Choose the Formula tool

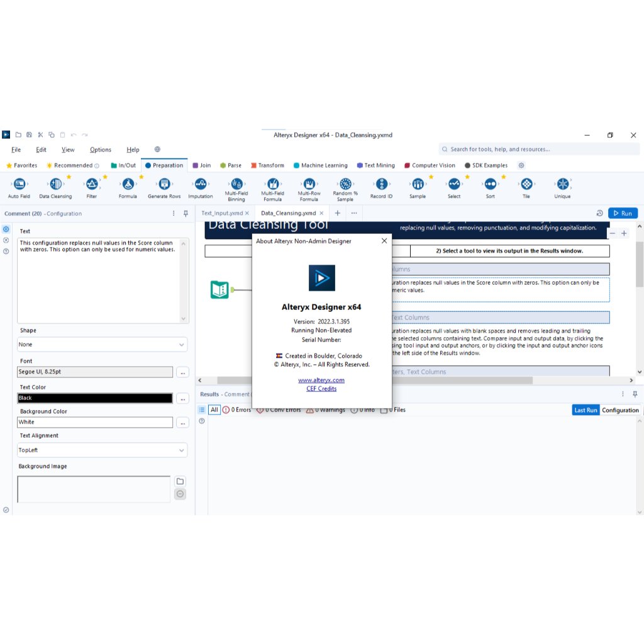(128, 189)
